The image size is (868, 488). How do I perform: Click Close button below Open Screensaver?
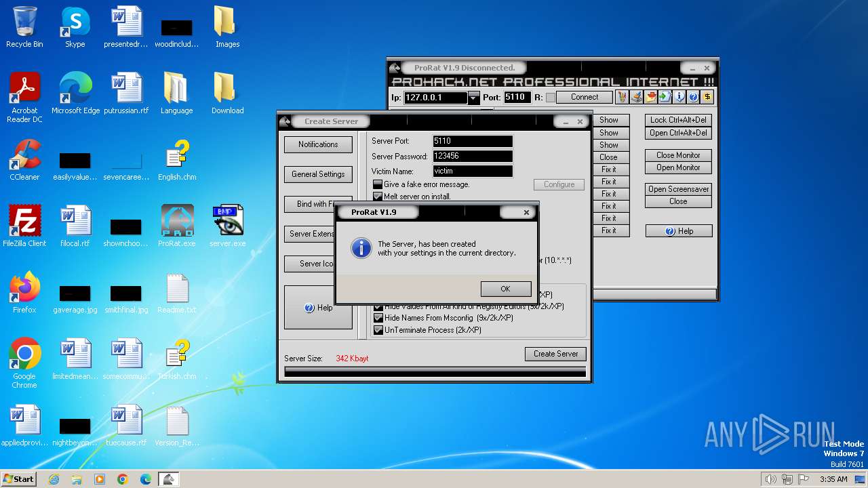(678, 201)
